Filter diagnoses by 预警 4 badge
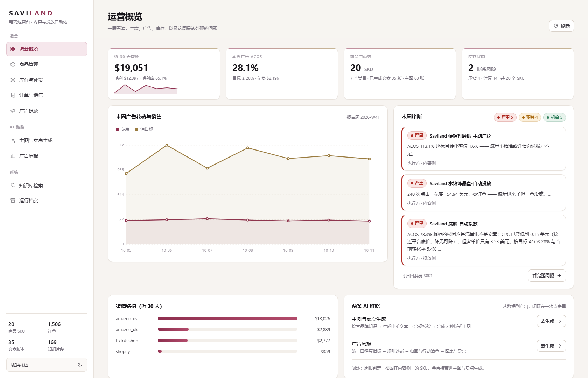588x378 pixels. [530, 117]
